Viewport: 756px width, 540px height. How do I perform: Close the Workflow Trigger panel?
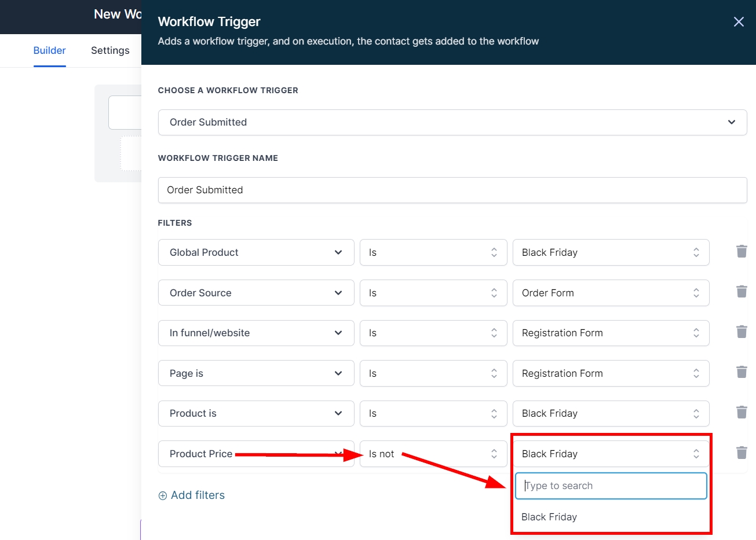pyautogui.click(x=739, y=22)
